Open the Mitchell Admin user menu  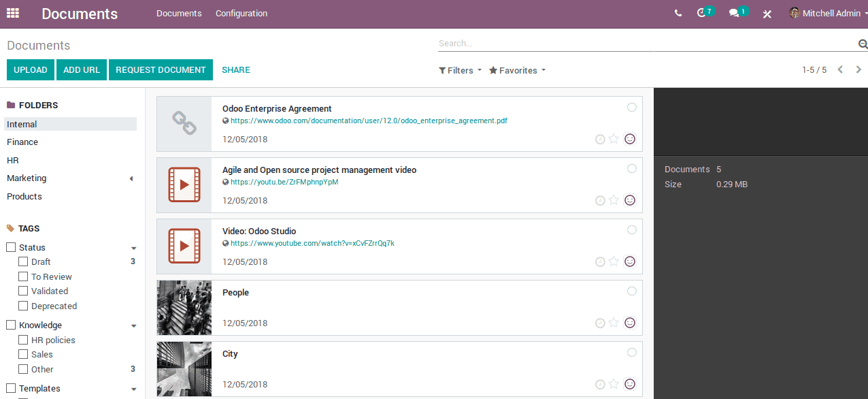pyautogui.click(x=828, y=13)
